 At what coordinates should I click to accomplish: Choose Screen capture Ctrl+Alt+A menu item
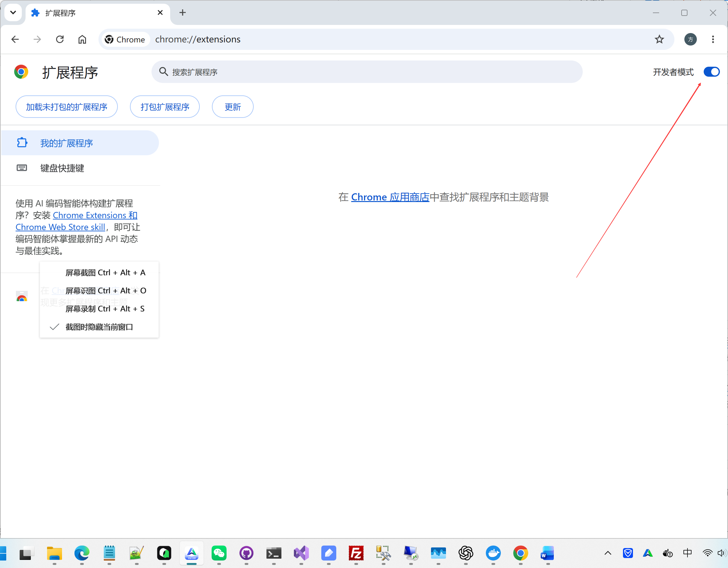tap(99, 272)
